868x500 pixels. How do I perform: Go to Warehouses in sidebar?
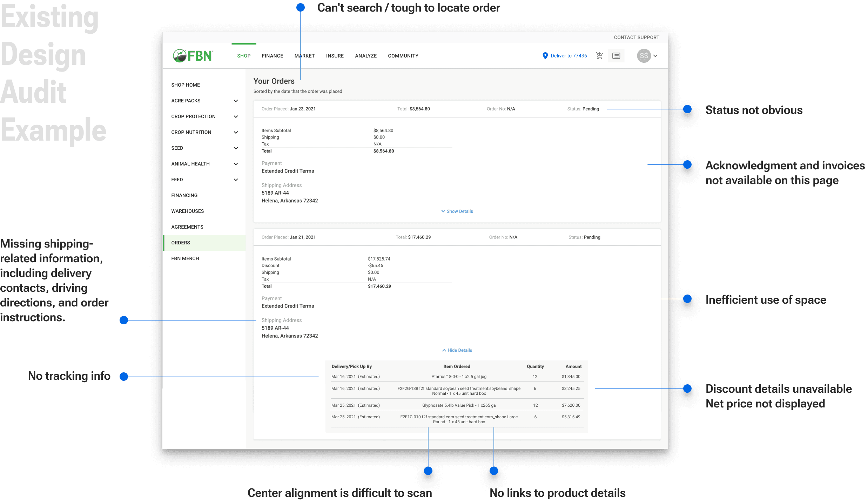187,211
